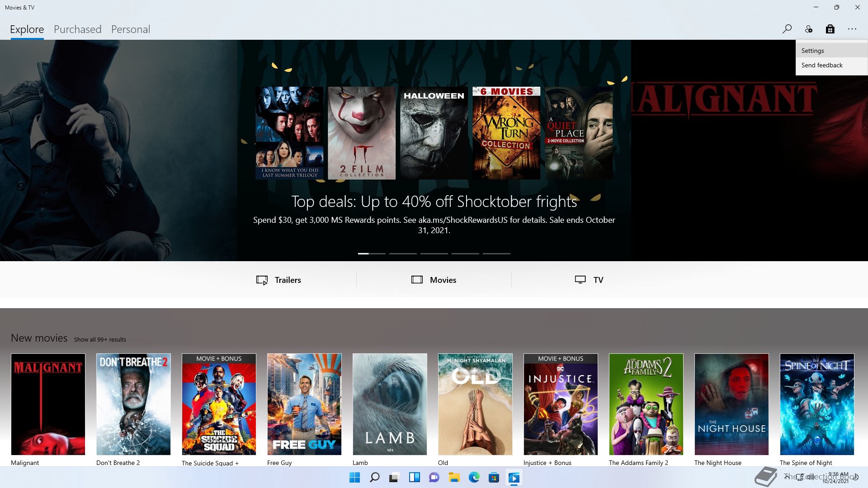Viewport: 868px width, 488px height.
Task: Open the Free Guy poster
Action: point(304,404)
